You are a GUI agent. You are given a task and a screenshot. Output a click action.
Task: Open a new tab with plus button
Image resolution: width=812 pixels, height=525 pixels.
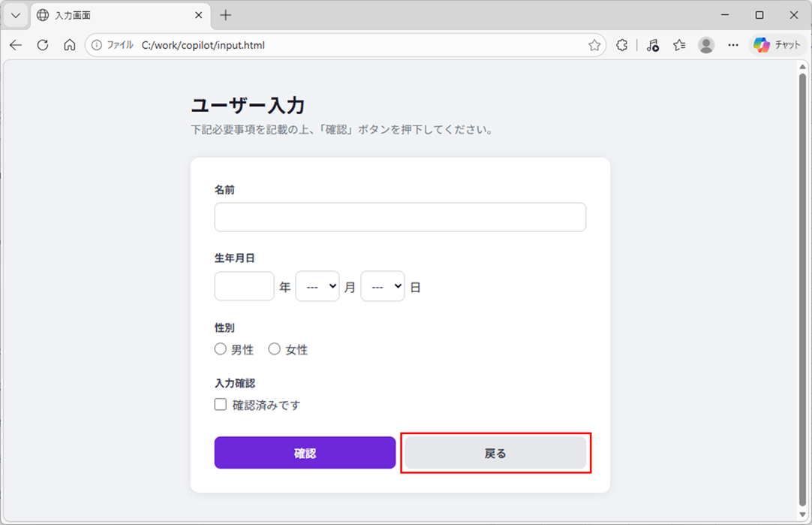click(x=226, y=15)
